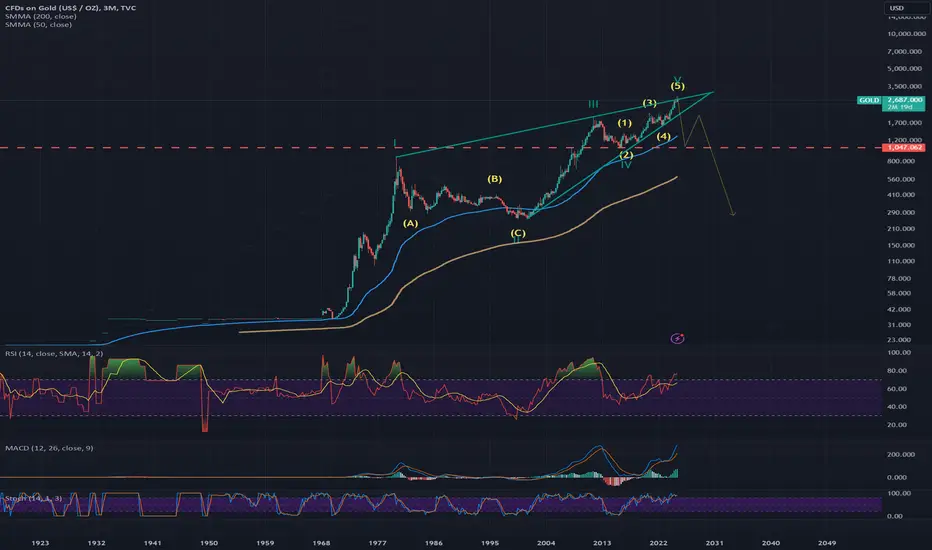Select the yellow (3) wave label
Image resolution: width=932 pixels, height=550 pixels.
click(650, 103)
